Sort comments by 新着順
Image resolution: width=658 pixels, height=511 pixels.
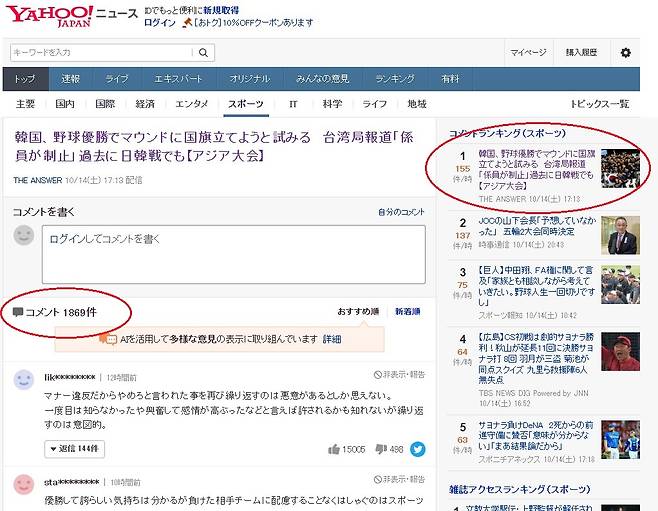point(407,312)
